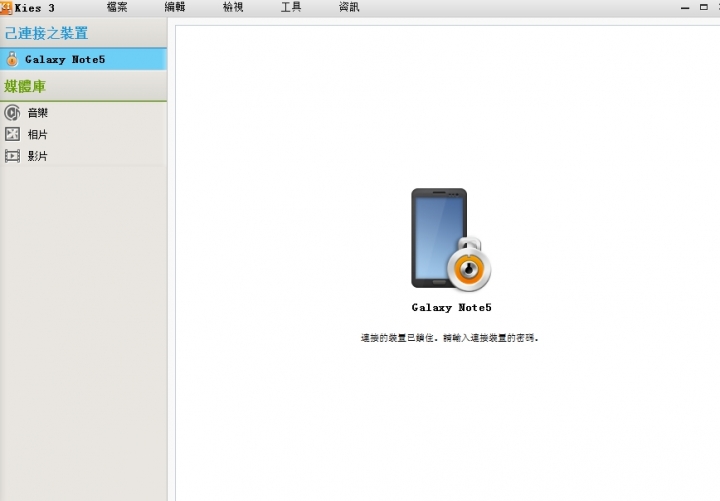
Task: Click the padlock overlay on the phone image
Action: 469,265
